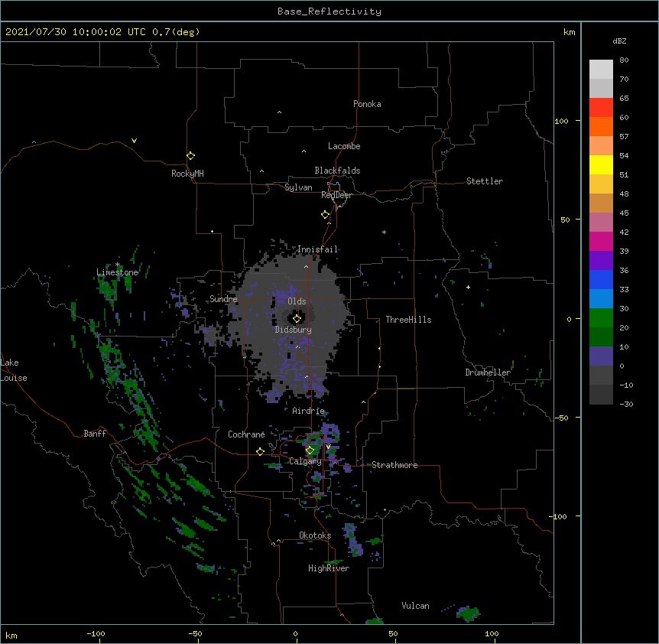Choose the light blue 30-33 dBZ swatch
Image resolution: width=659 pixels, height=644 pixels.
[x=601, y=299]
